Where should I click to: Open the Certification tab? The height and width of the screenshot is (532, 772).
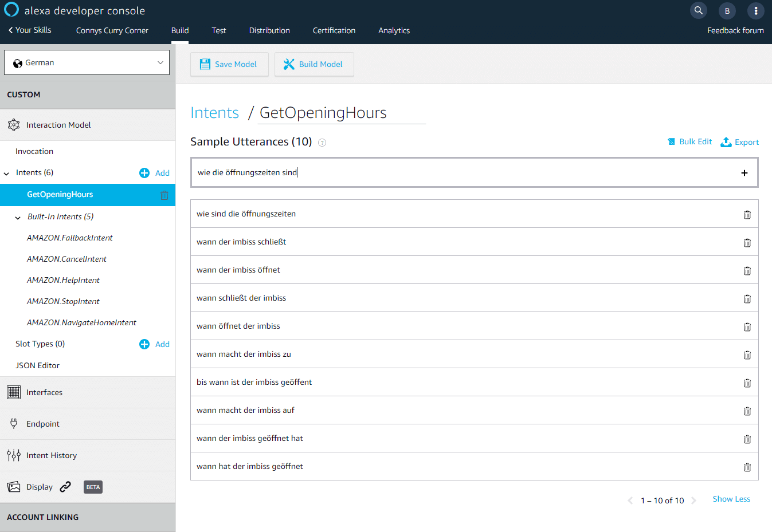point(334,30)
